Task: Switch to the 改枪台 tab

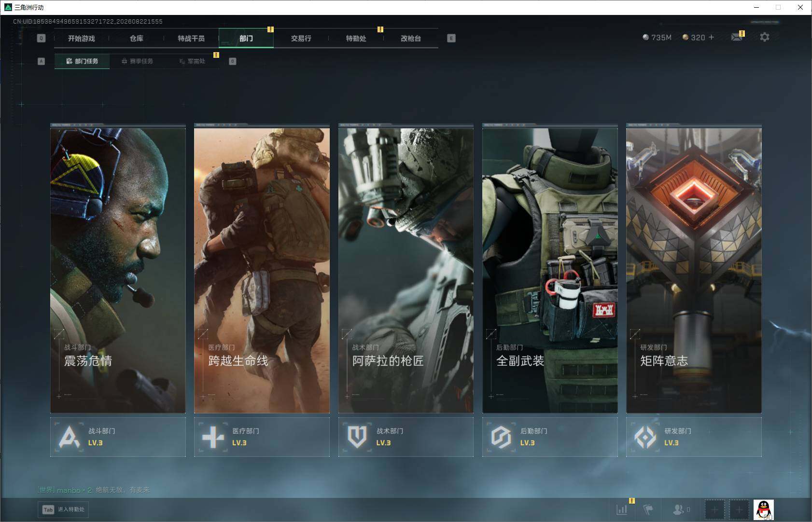Action: pyautogui.click(x=411, y=38)
